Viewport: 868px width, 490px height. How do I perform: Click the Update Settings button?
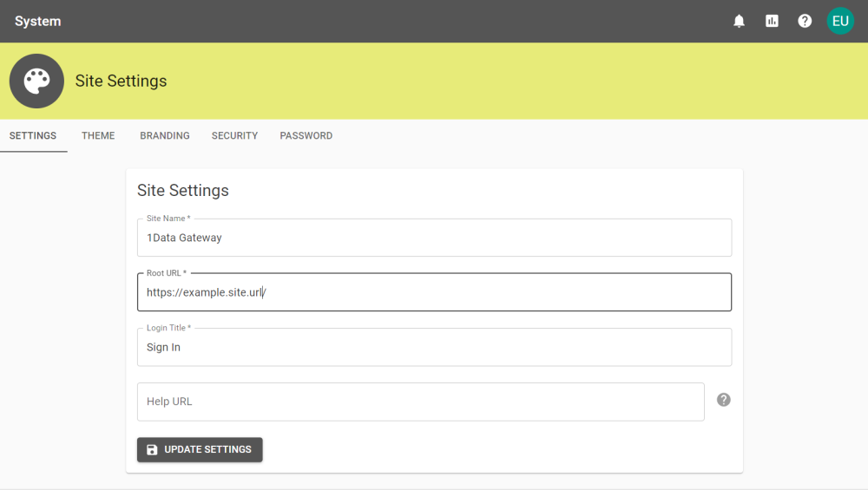(x=200, y=449)
